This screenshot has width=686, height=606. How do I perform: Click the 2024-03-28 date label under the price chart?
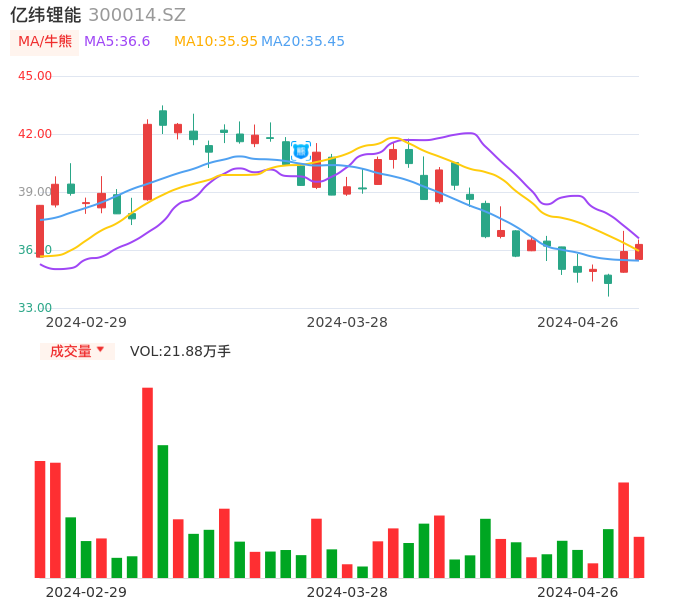point(347,322)
